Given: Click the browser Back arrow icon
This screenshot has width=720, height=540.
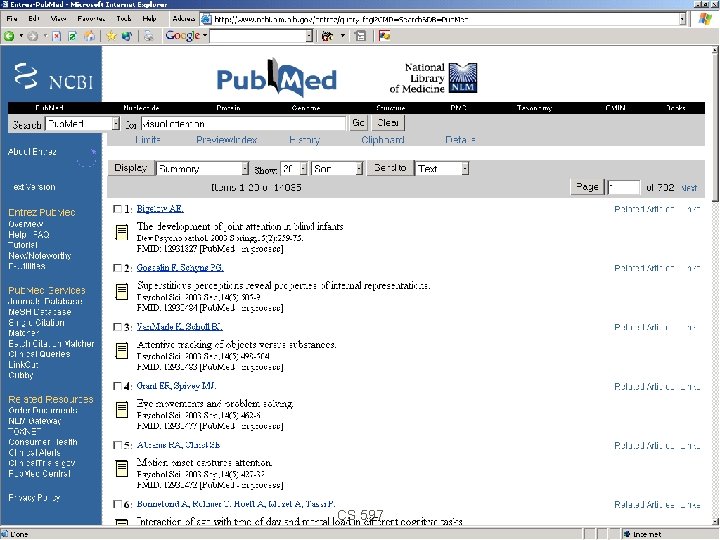Looking at the screenshot, I should pyautogui.click(x=9, y=36).
